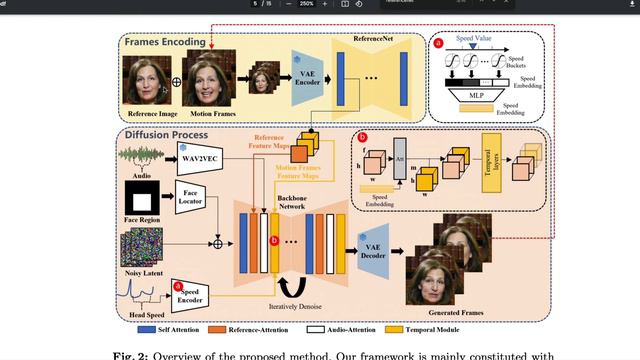Click the "Head Speed" caption

(x=147, y=315)
